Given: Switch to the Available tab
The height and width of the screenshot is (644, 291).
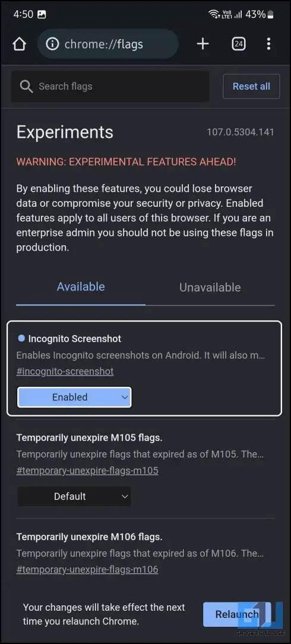Looking at the screenshot, I should point(81,287).
